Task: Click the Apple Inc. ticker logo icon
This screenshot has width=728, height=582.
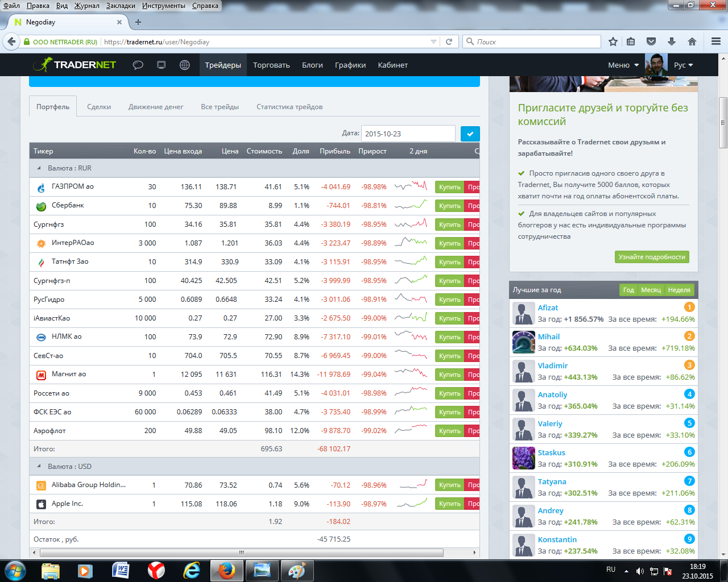Action: coord(41,504)
